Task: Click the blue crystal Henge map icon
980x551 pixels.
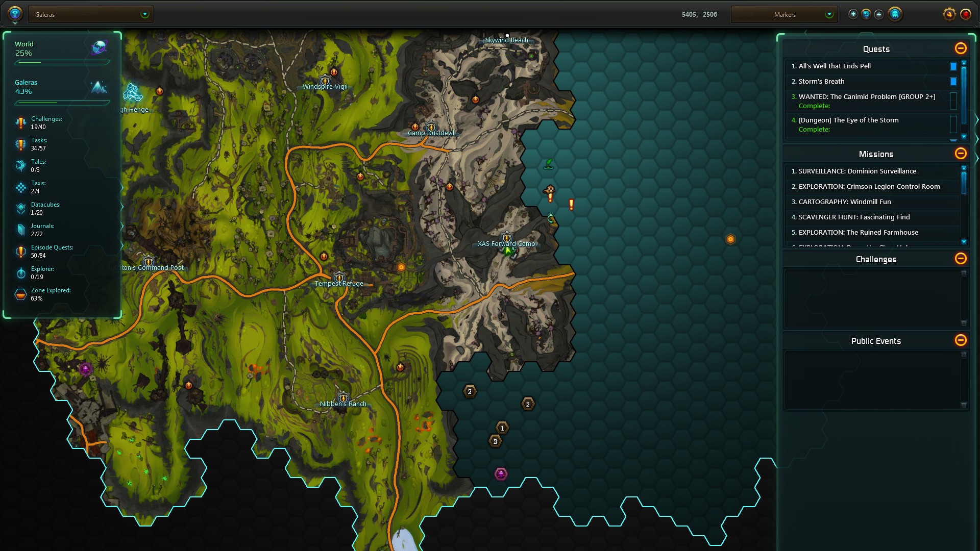Action: click(133, 93)
